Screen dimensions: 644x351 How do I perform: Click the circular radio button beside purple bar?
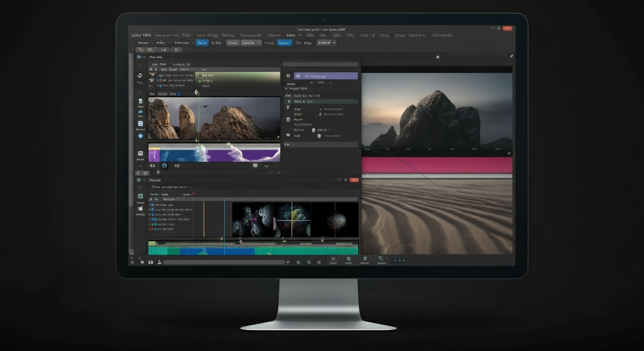pyautogui.click(x=288, y=76)
